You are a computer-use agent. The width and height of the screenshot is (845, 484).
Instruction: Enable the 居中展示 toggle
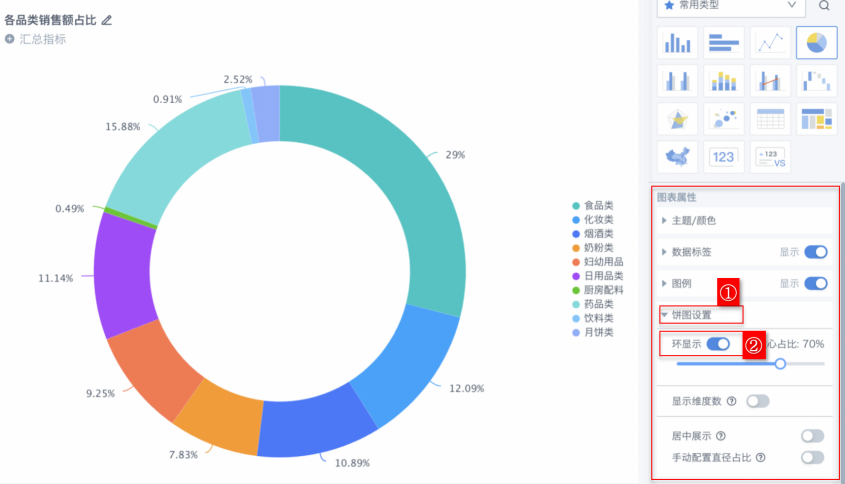pyautogui.click(x=812, y=436)
